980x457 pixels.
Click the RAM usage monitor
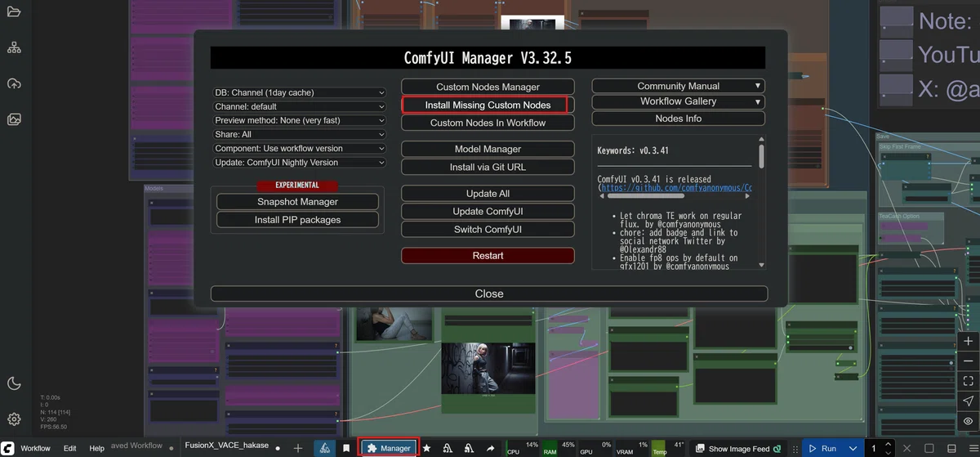559,448
